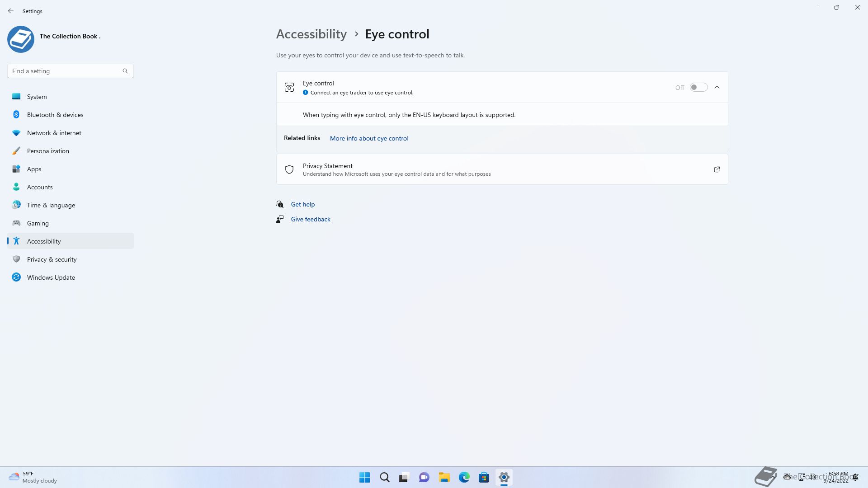Screen dimensions: 868x488
Task: Select the Personalization paintbrush icon
Action: (16, 151)
